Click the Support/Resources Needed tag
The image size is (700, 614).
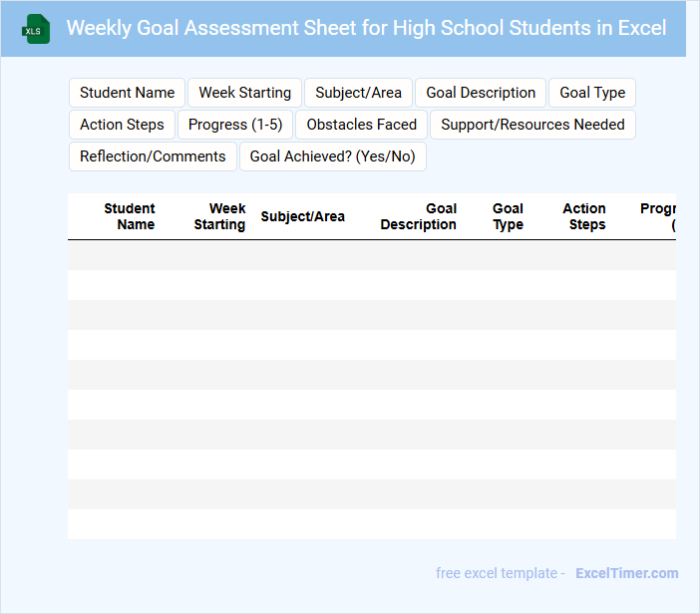[532, 125]
